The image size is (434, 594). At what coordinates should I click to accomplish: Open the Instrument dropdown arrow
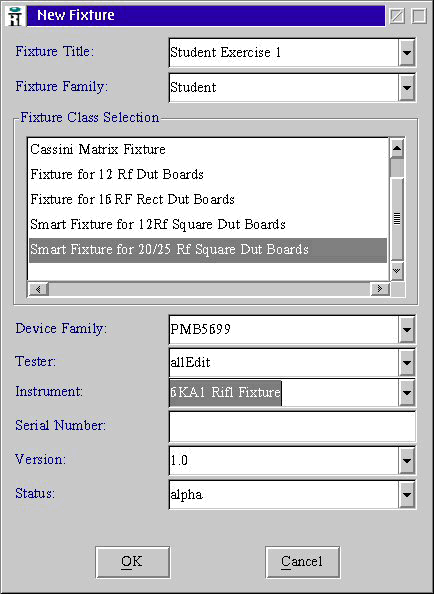coord(407,392)
